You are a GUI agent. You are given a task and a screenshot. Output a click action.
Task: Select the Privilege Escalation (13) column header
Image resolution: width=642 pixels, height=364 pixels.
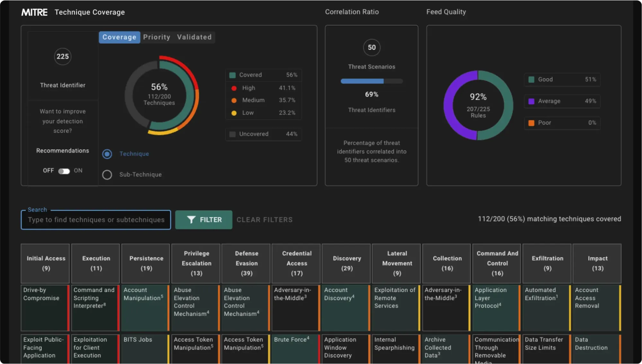pyautogui.click(x=196, y=264)
